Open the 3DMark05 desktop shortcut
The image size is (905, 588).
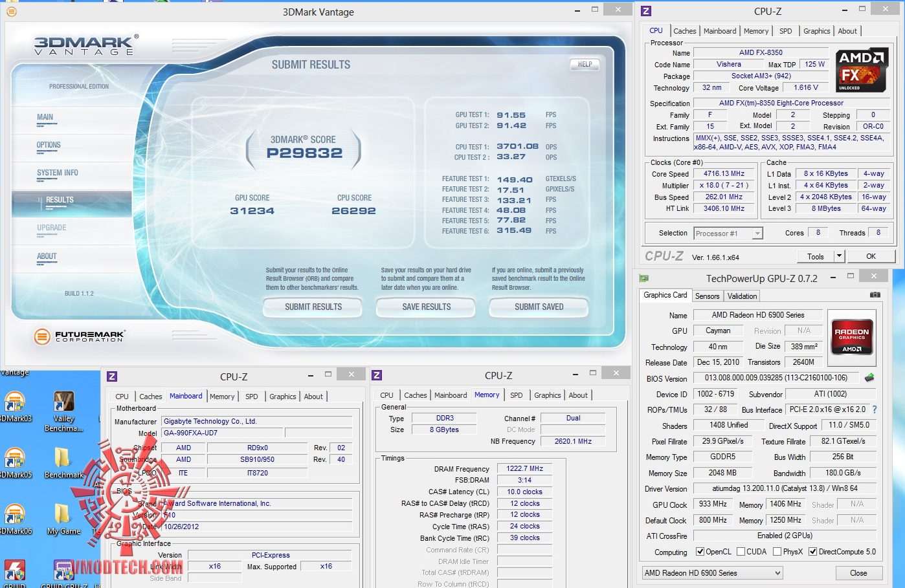tap(15, 463)
